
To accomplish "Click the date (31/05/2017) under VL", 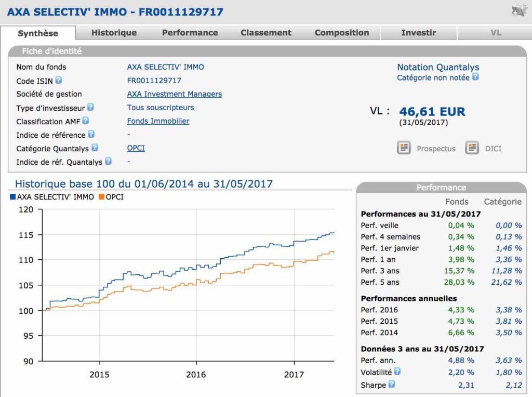I will pyautogui.click(x=423, y=123).
